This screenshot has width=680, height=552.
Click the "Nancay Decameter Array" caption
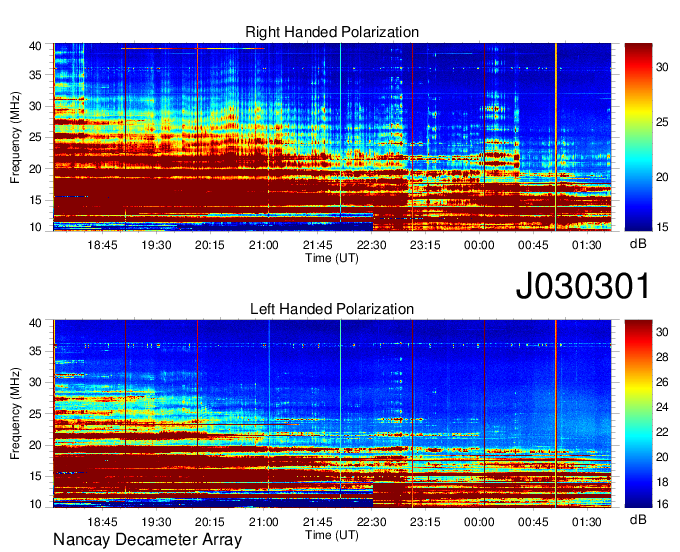point(147,540)
